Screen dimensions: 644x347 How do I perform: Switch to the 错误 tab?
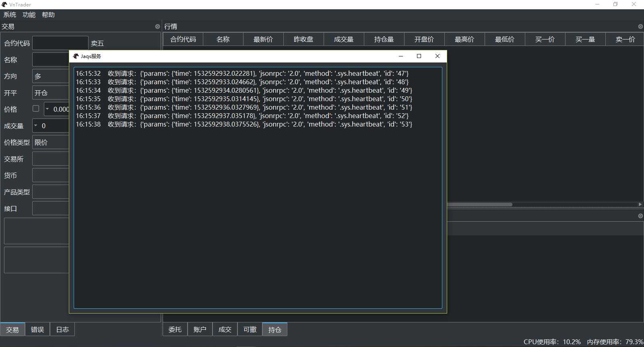click(37, 330)
